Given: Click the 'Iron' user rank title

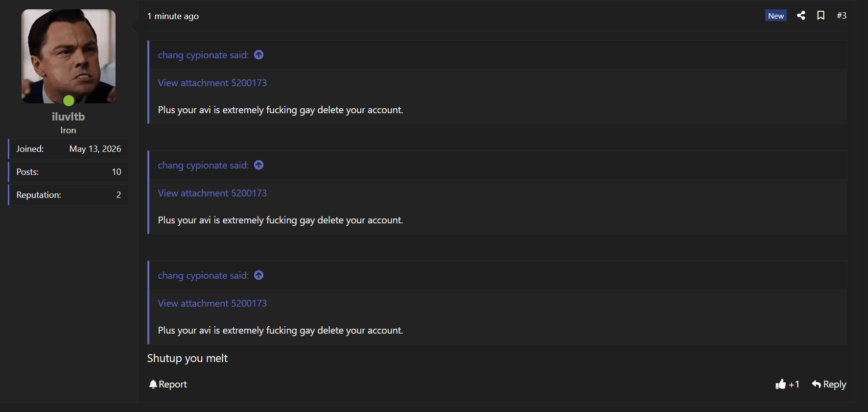Looking at the screenshot, I should [68, 130].
